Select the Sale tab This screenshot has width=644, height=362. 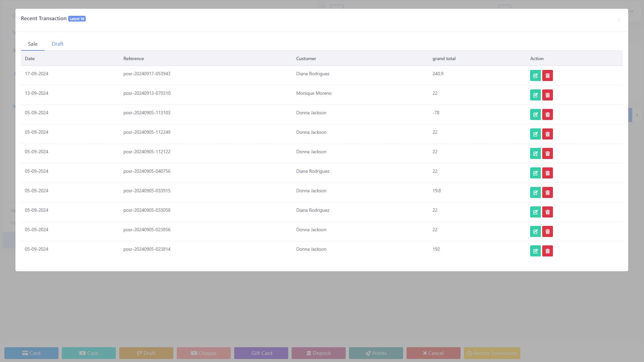[x=33, y=44]
